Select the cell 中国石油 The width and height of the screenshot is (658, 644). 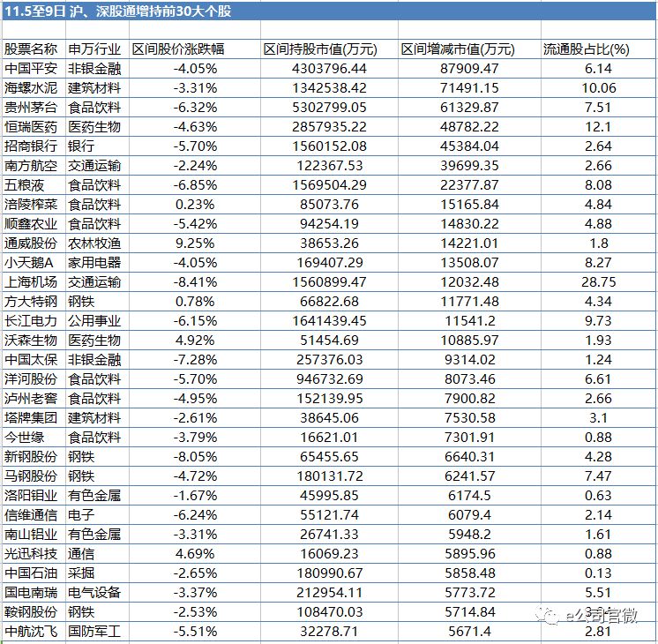pos(31,573)
